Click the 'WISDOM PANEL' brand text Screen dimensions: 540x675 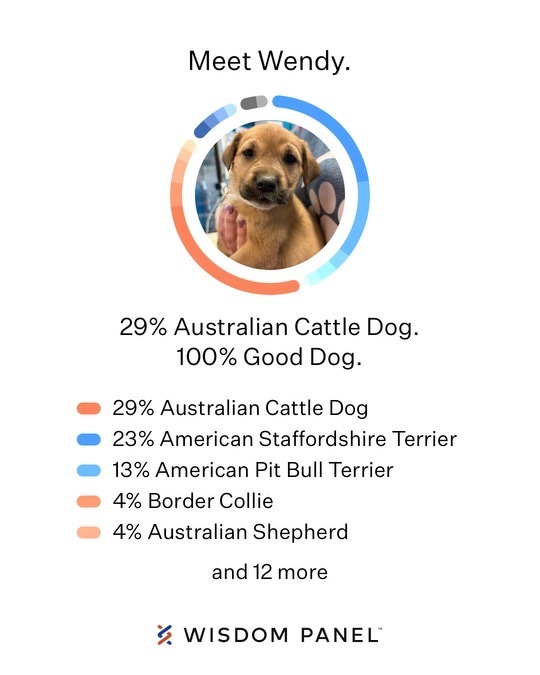[282, 635]
